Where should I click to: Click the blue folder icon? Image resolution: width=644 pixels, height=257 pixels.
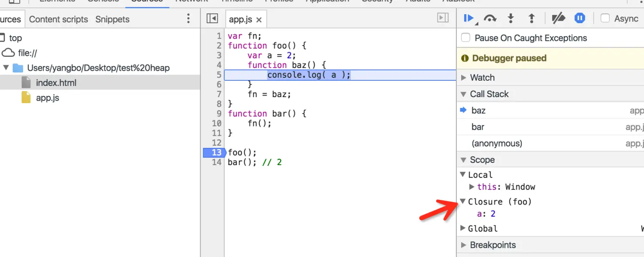(x=18, y=68)
